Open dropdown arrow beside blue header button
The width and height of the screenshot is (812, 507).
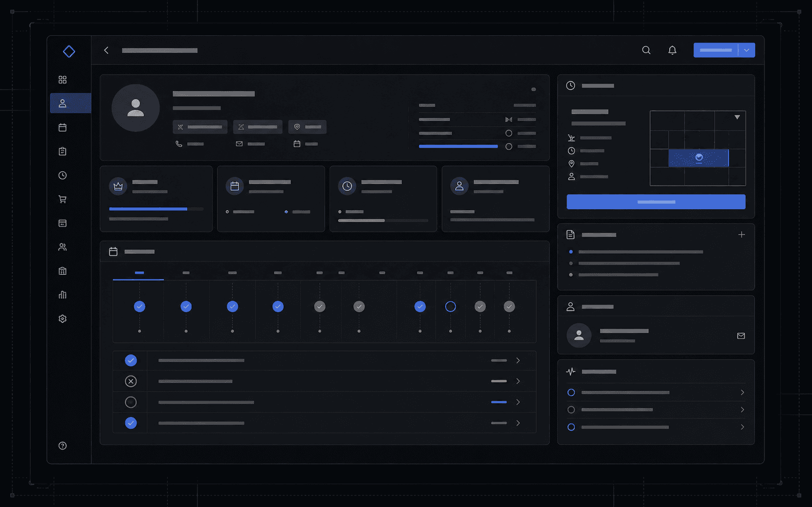coord(747,50)
